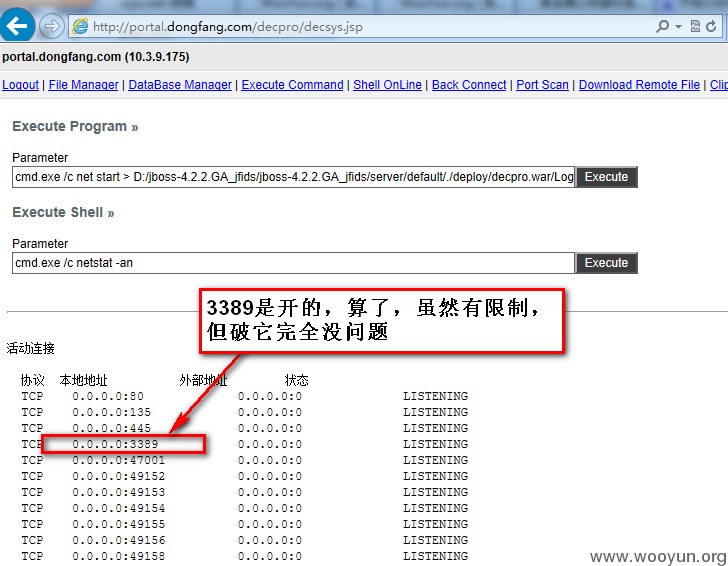Select the 0.0.0.0:80 local address row

coord(108,396)
